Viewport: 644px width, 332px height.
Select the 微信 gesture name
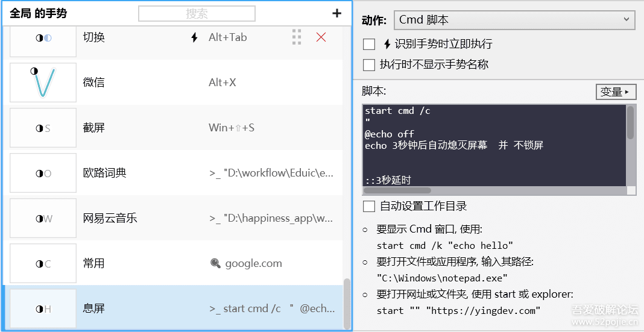pyautogui.click(x=93, y=83)
